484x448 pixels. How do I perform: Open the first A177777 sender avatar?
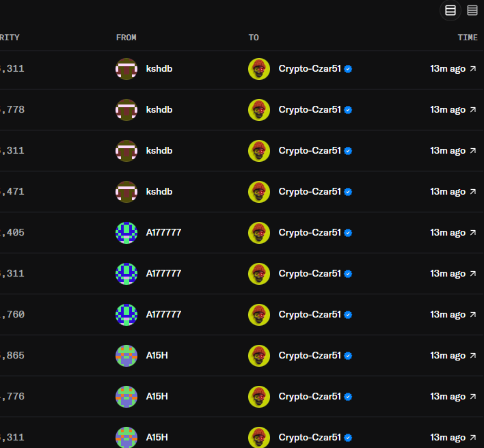(x=126, y=233)
